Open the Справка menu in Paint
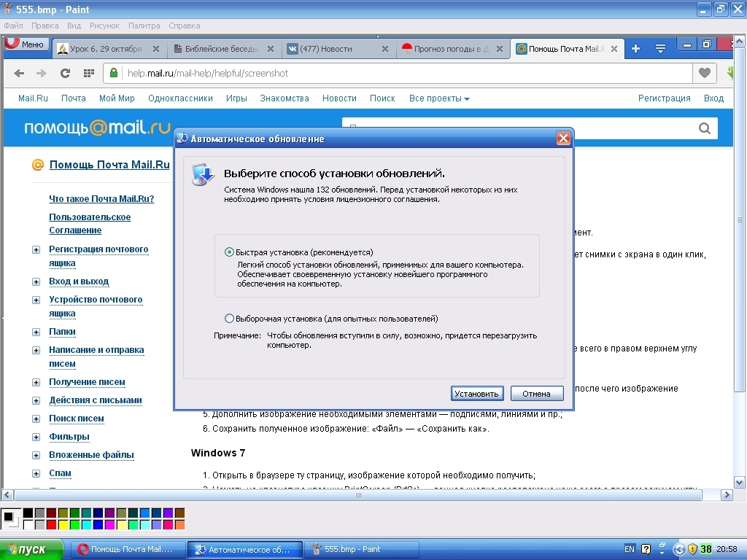 click(x=185, y=26)
